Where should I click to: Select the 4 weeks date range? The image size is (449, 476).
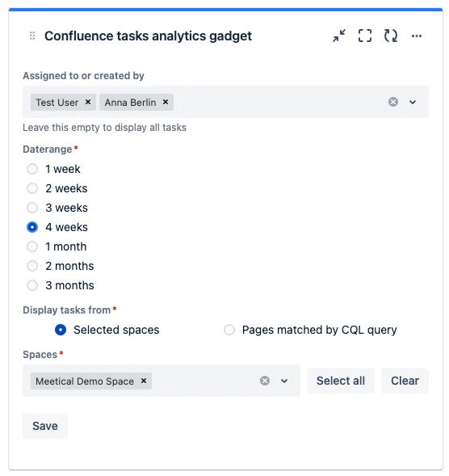click(x=32, y=227)
